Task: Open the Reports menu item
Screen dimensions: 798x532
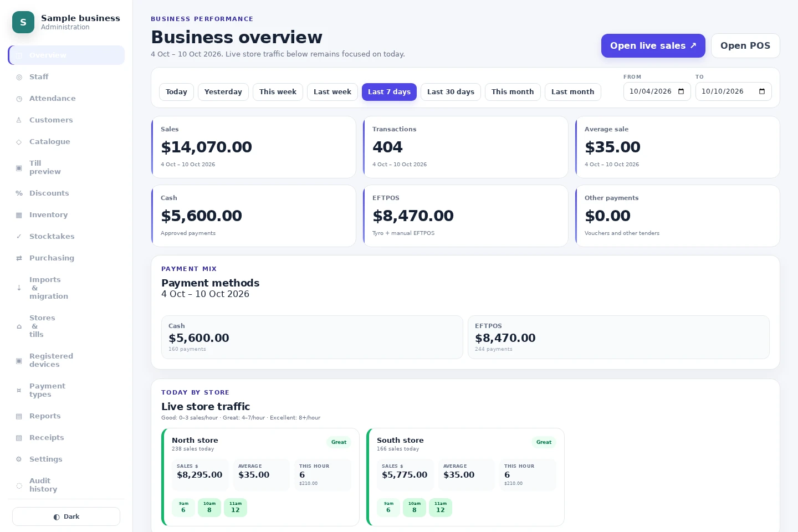Action: click(x=66, y=416)
